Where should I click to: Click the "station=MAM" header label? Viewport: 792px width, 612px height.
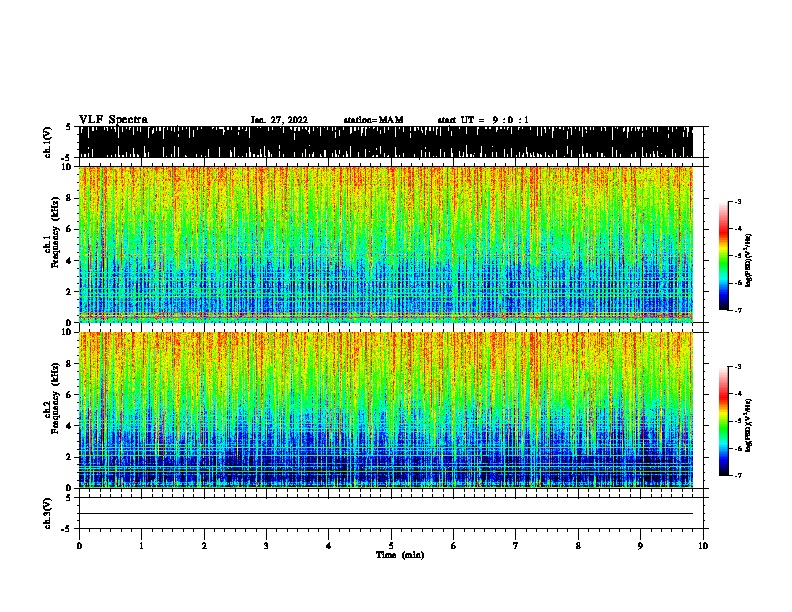tap(373, 120)
